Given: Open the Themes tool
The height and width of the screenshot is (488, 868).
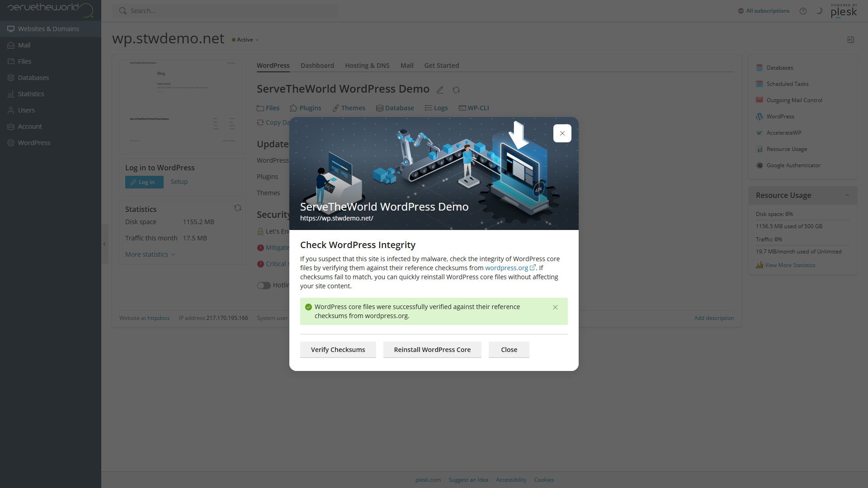Looking at the screenshot, I should [349, 108].
